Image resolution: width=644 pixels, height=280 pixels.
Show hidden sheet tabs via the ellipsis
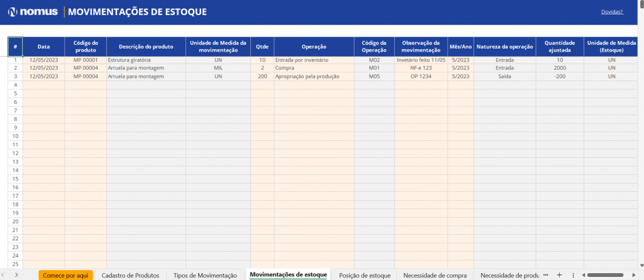click(x=545, y=275)
